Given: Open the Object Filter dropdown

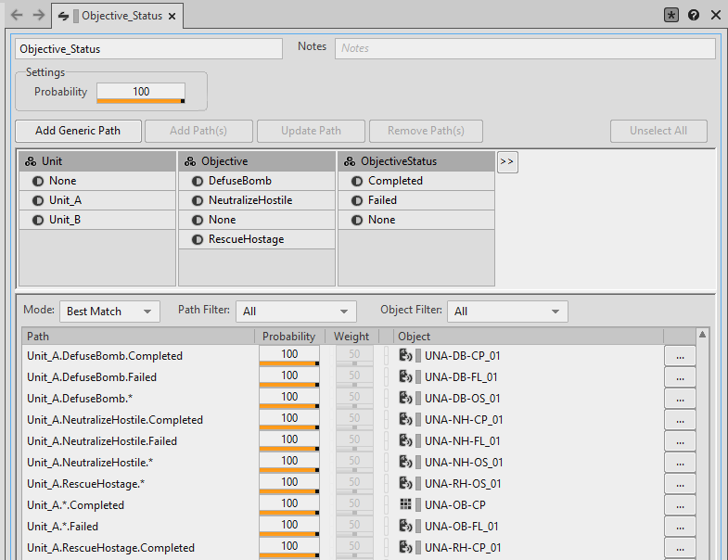Looking at the screenshot, I should [x=507, y=312].
